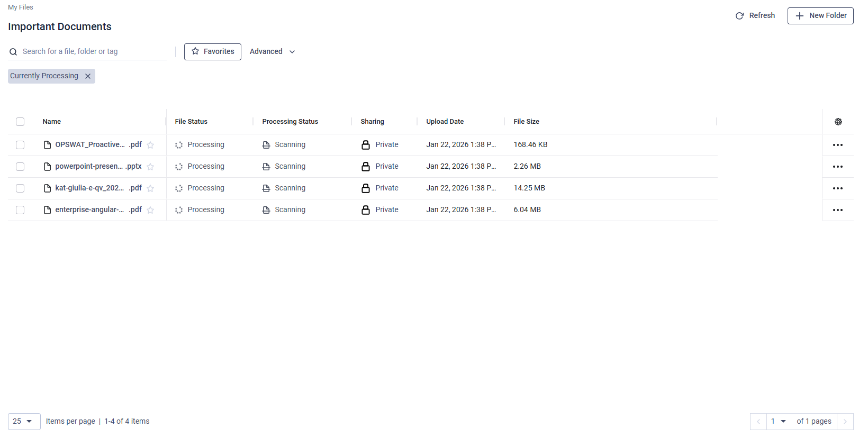Sort by the Upload Date column header
The image size is (868, 438).
pyautogui.click(x=445, y=122)
